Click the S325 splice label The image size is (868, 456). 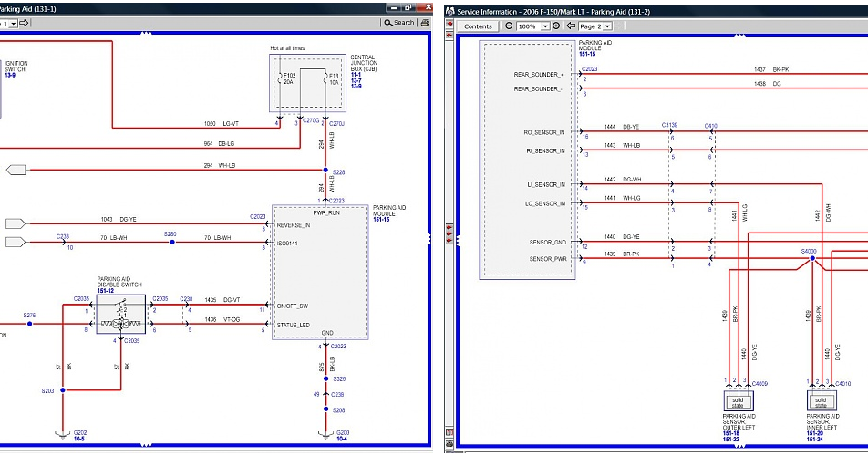(x=339, y=379)
